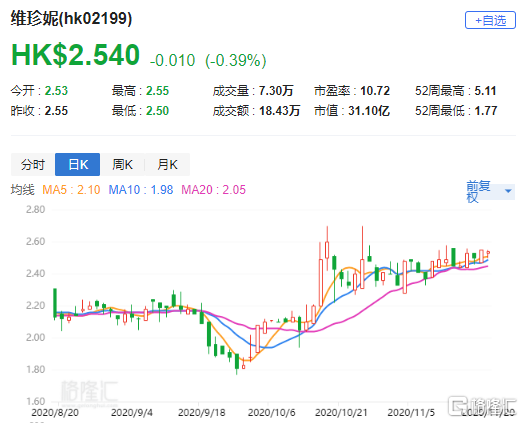Open the 月K monthly chart tab
This screenshot has width=523, height=423.
(167, 164)
